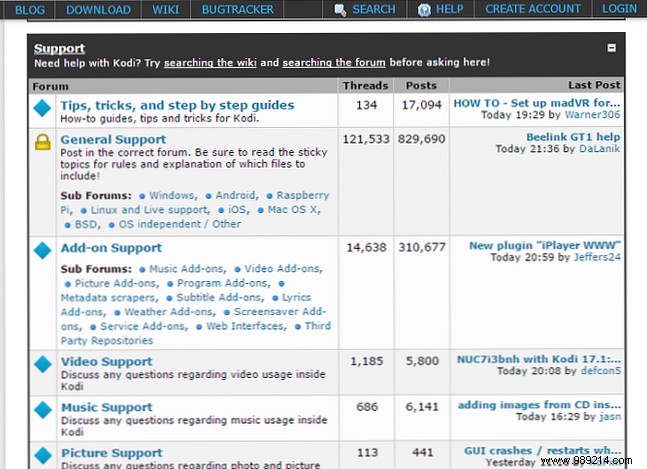Click the diamond icon beside Picture Support
Viewport: 647px width, 469px height.
(x=43, y=456)
